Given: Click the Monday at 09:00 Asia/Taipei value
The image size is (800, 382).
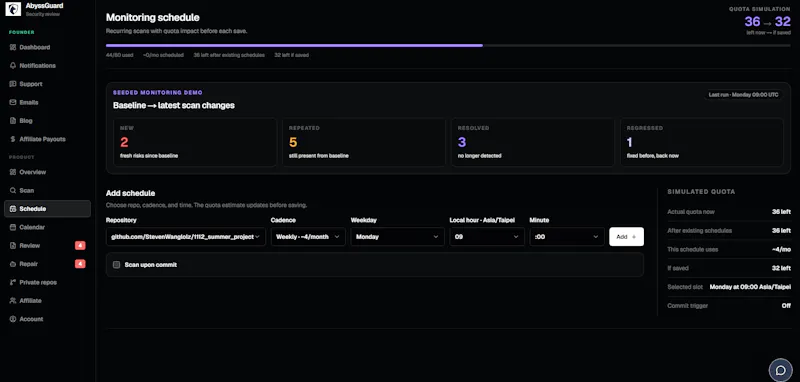Looking at the screenshot, I should [x=750, y=287].
